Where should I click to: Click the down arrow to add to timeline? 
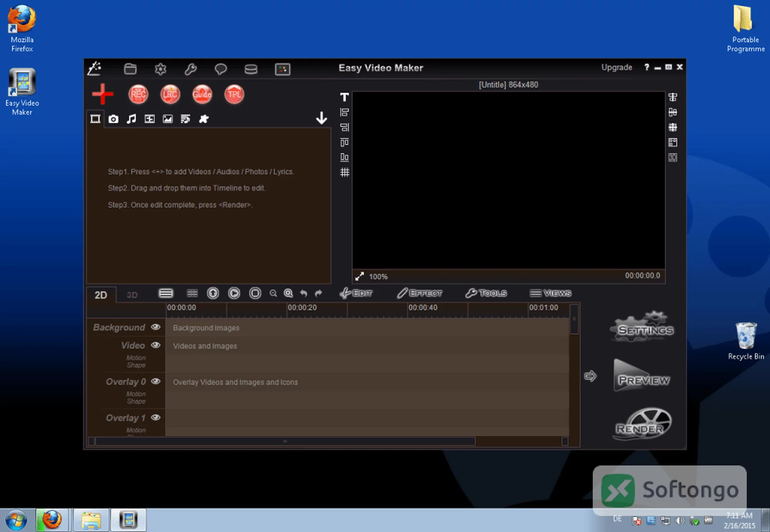coord(321,118)
